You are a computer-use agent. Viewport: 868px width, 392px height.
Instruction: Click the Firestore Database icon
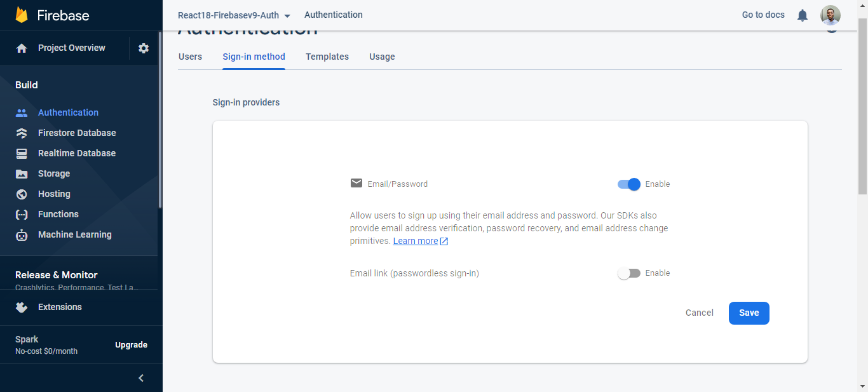pyautogui.click(x=22, y=133)
